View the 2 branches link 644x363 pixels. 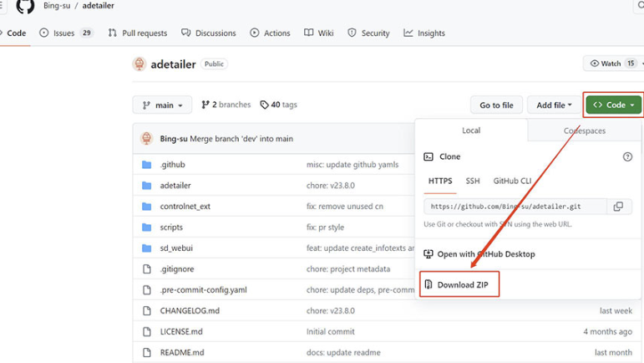coord(226,105)
